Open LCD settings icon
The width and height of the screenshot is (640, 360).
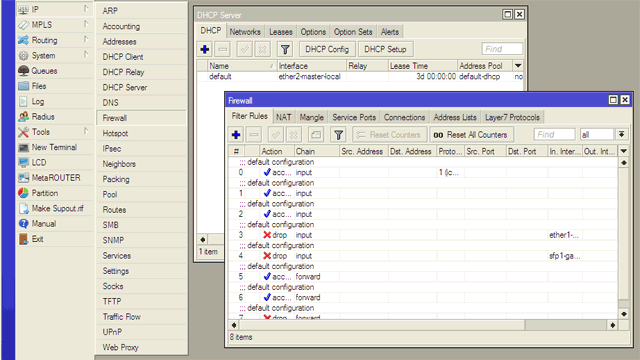[x=23, y=162]
